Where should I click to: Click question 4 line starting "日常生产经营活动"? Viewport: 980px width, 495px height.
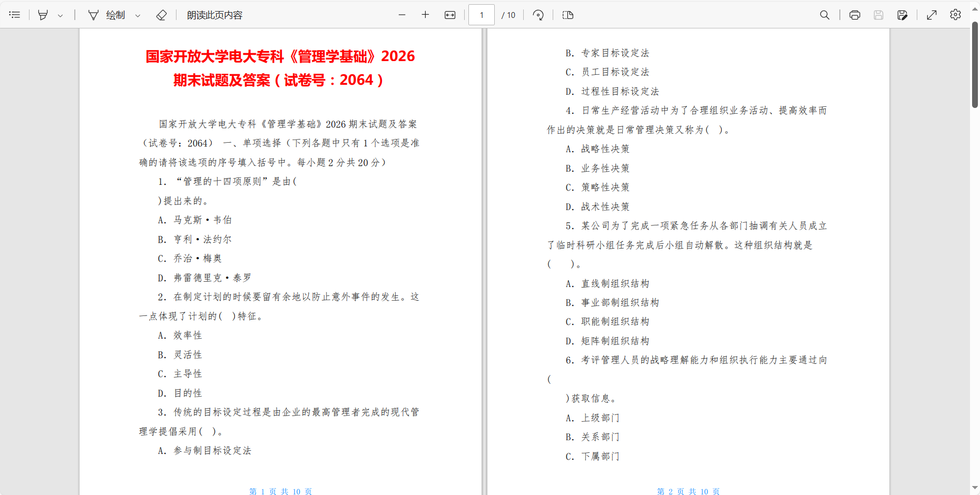click(x=696, y=111)
